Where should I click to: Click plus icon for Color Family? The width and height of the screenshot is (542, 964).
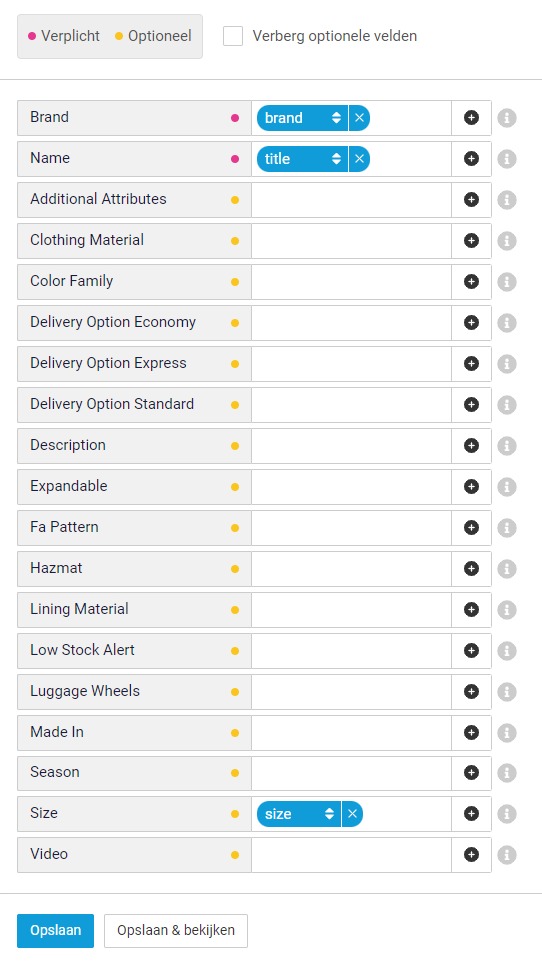click(x=471, y=282)
